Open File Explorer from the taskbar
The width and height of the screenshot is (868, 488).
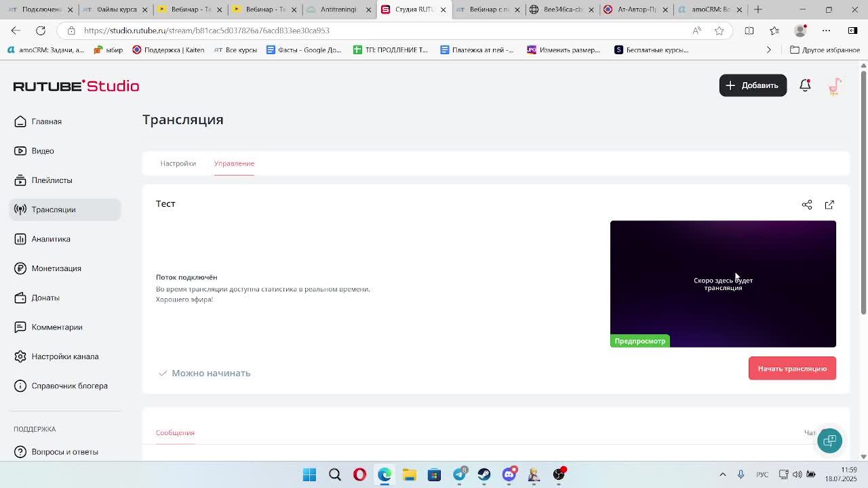pos(410,474)
